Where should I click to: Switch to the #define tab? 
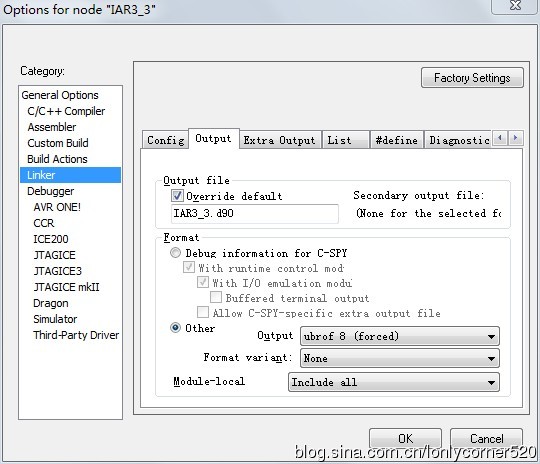tap(396, 140)
